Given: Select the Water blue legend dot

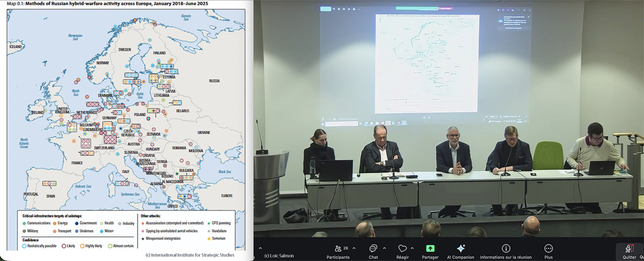Looking at the screenshot, I should pos(101,231).
